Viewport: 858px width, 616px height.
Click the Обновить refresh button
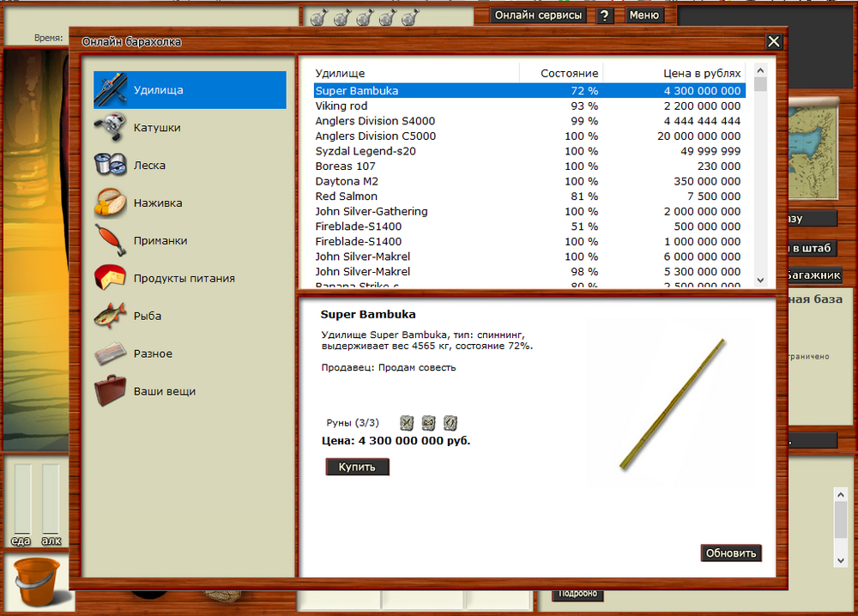click(x=731, y=553)
